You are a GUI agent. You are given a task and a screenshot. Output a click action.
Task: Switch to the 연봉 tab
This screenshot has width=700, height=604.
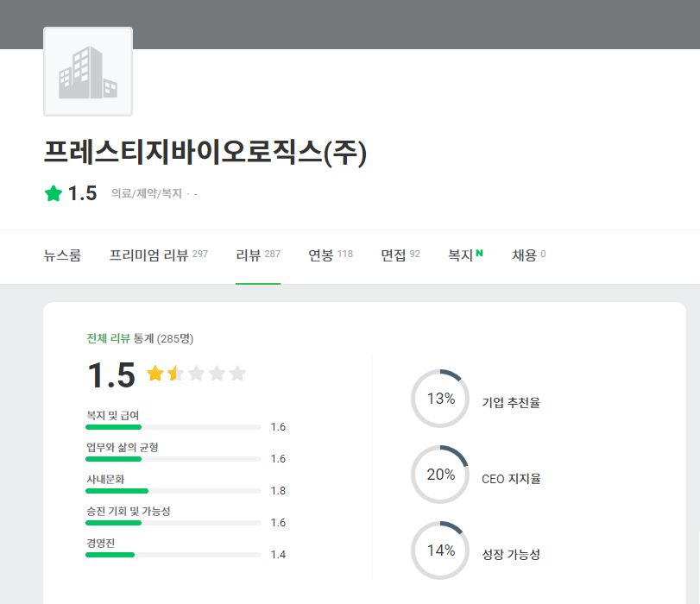(331, 255)
